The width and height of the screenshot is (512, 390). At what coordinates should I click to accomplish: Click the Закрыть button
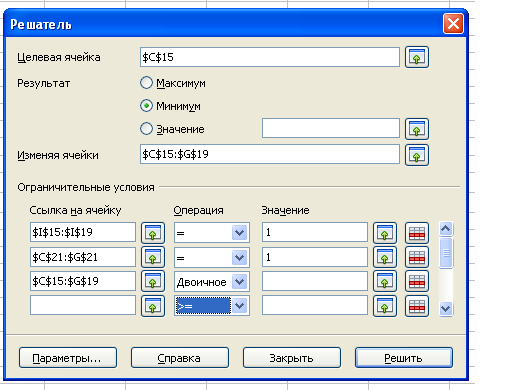(292, 358)
